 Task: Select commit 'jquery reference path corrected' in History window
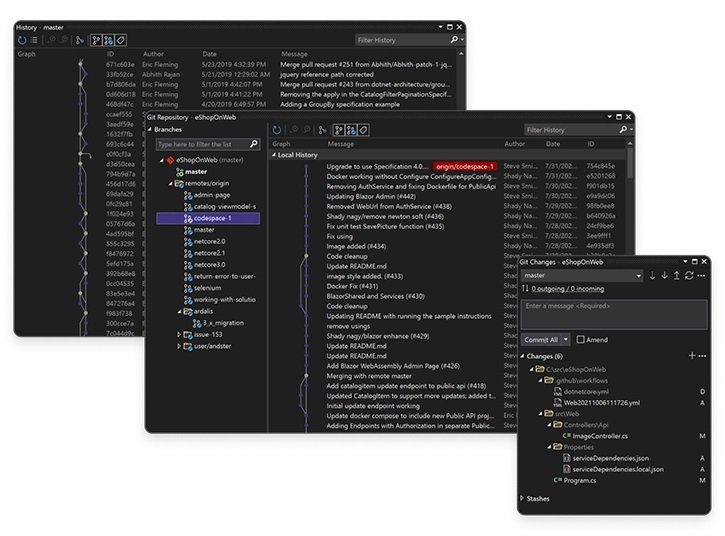(x=326, y=74)
